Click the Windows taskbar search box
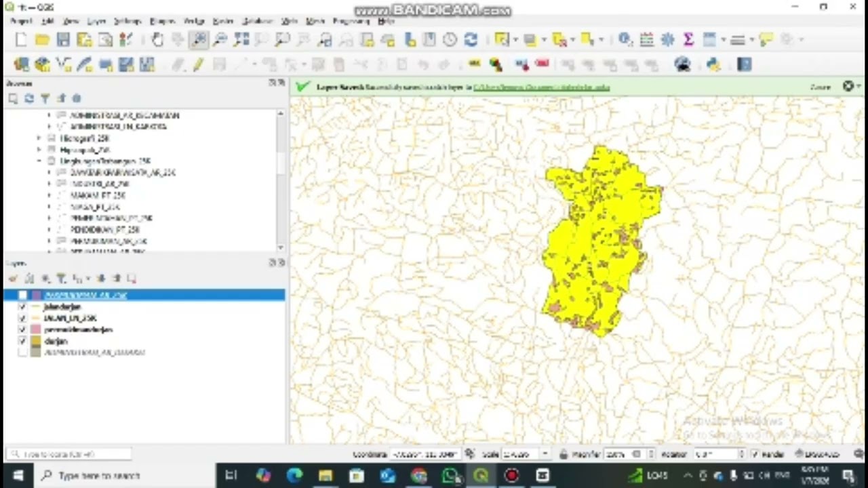The image size is (868, 488). pos(125,475)
